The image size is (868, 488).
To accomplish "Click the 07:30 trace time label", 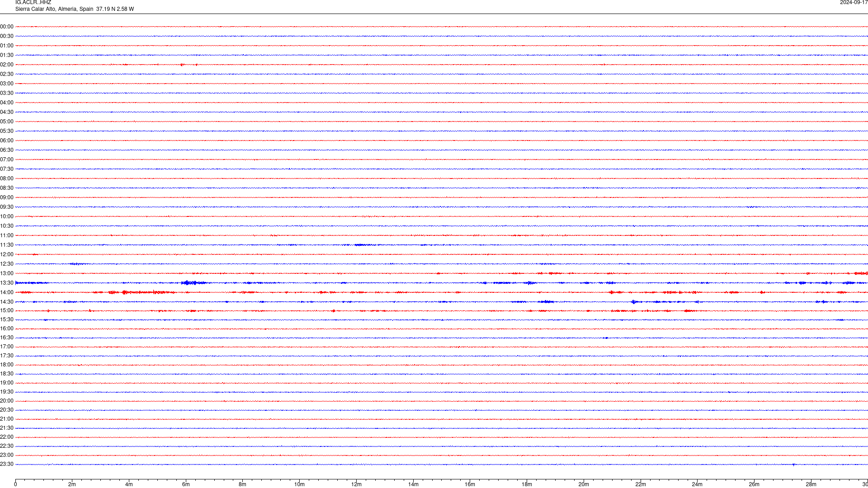I will tap(7, 169).
